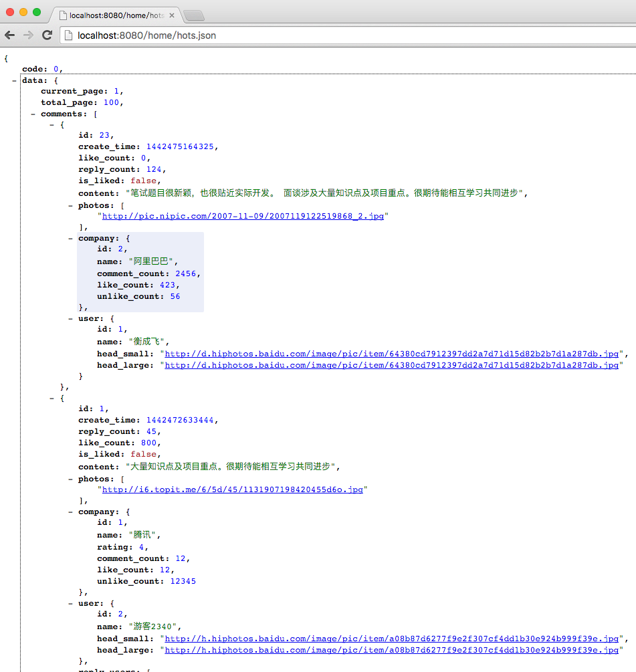Collapse the 腾讯 company object
The image size is (636, 672).
point(71,512)
